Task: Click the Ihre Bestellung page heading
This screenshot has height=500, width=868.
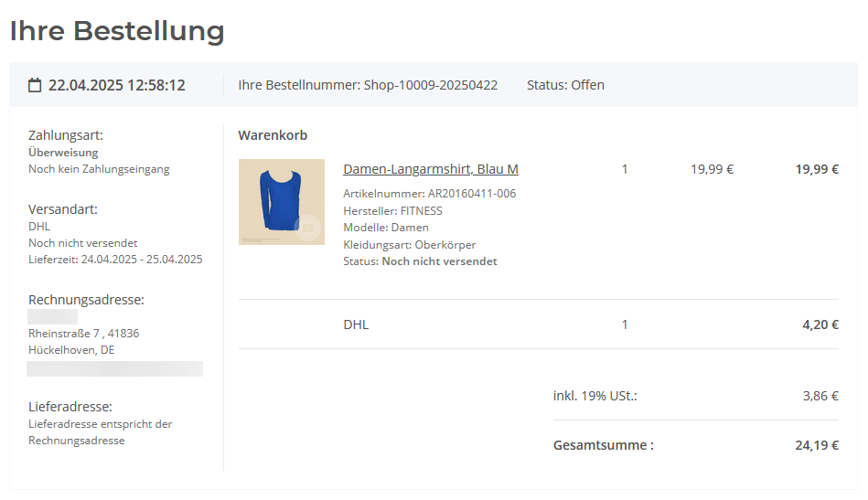Action: [117, 31]
